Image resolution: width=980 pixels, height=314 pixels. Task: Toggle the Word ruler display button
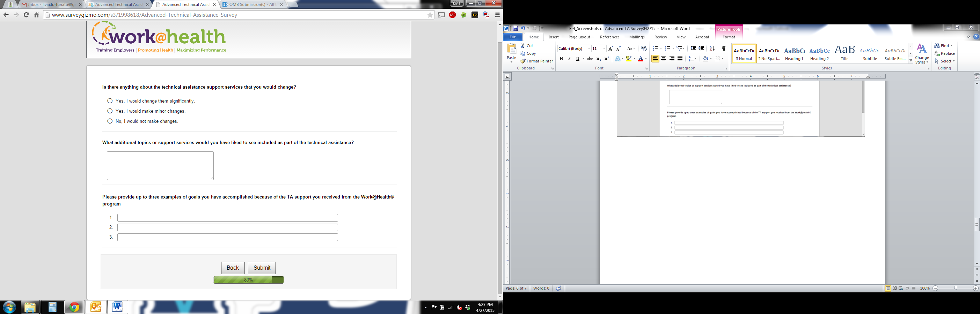pos(977,77)
